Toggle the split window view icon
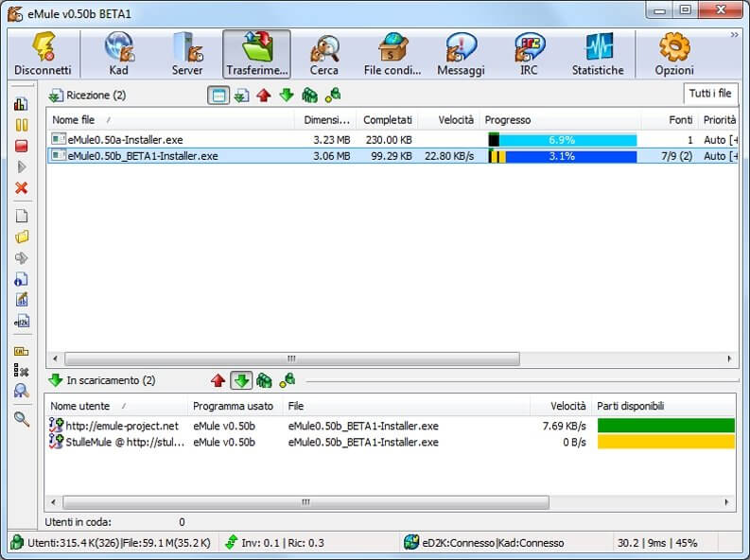The height and width of the screenshot is (560, 750). point(218,96)
